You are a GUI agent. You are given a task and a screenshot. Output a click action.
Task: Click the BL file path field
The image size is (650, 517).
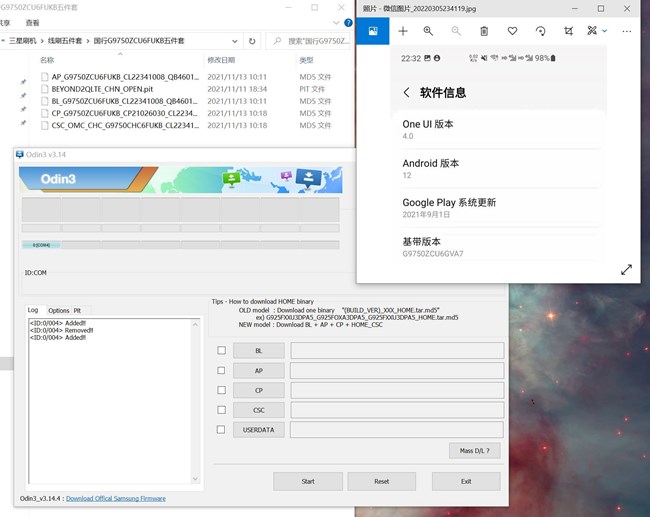click(397, 351)
